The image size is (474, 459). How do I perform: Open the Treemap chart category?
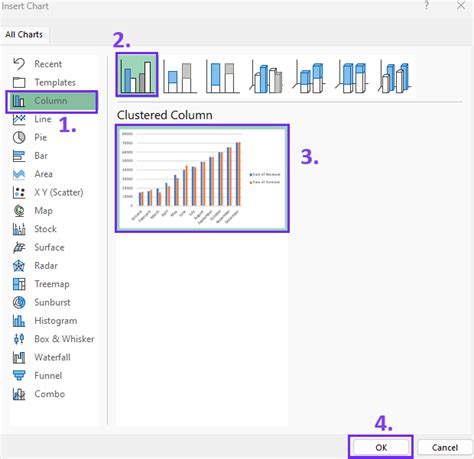(52, 284)
